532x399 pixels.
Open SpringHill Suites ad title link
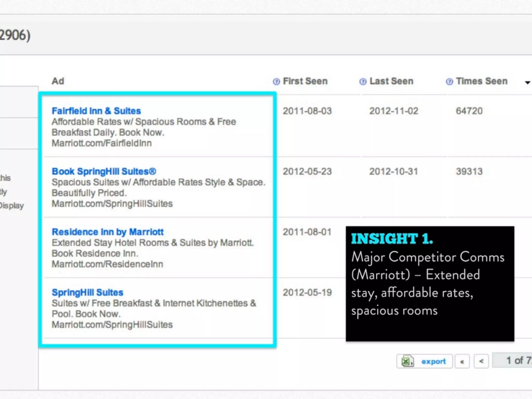(87, 292)
